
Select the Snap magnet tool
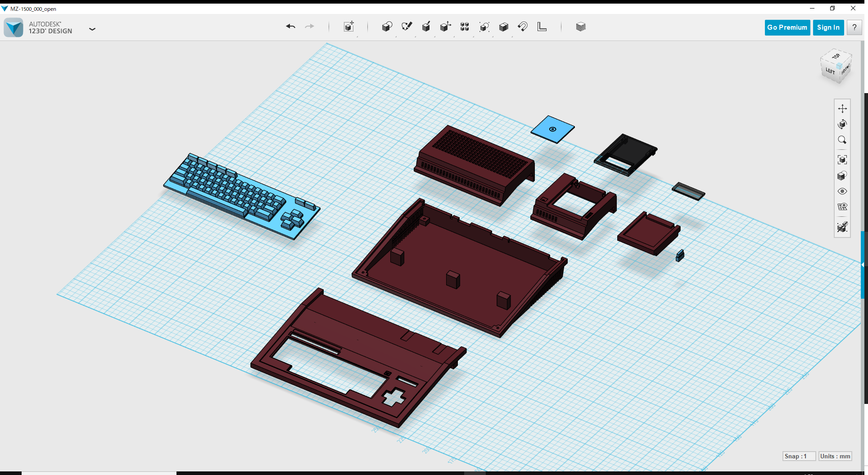[523, 27]
